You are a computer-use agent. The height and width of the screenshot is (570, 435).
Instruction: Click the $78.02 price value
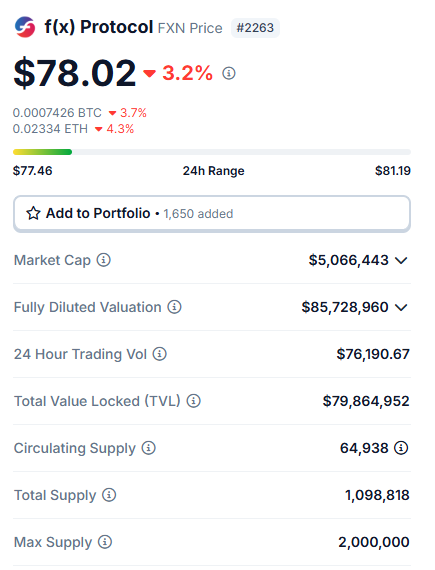pyautogui.click(x=75, y=73)
